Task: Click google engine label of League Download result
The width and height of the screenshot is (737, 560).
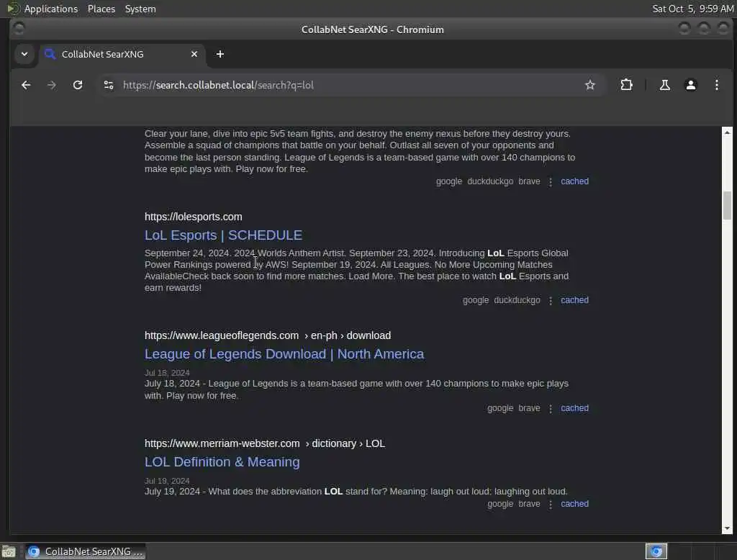Action: (500, 408)
